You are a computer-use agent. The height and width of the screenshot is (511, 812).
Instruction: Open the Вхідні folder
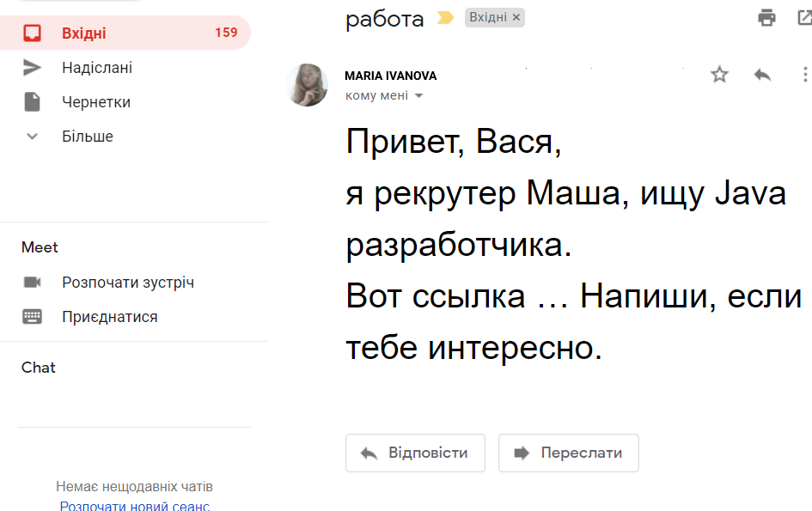click(x=84, y=33)
